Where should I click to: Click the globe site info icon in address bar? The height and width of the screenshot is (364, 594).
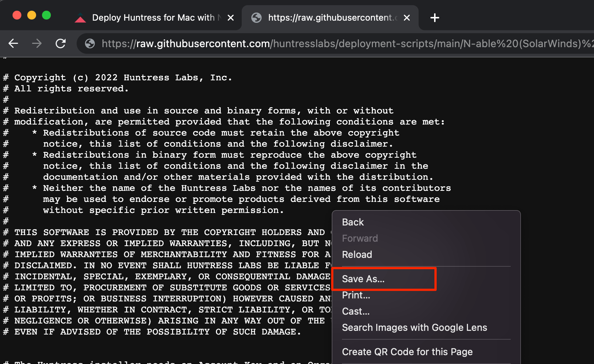pyautogui.click(x=90, y=44)
